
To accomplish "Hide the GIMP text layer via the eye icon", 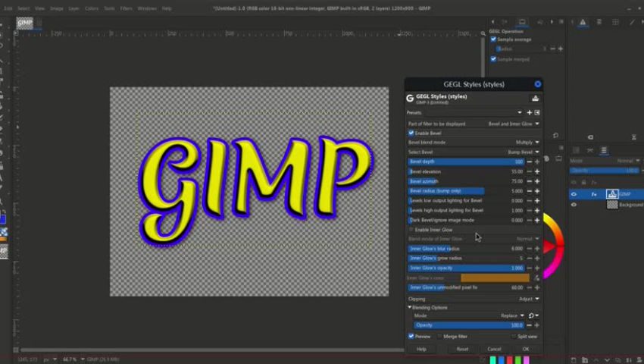I will coord(574,194).
